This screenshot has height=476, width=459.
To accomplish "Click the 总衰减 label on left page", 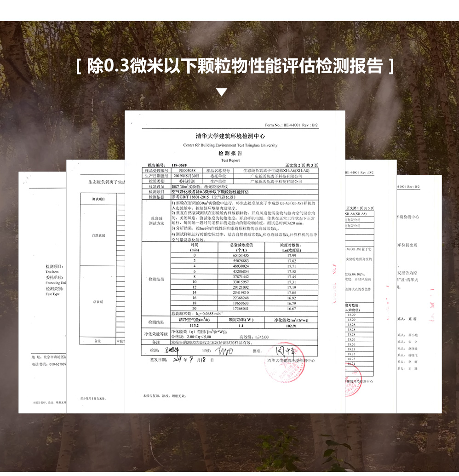I will (98, 302).
